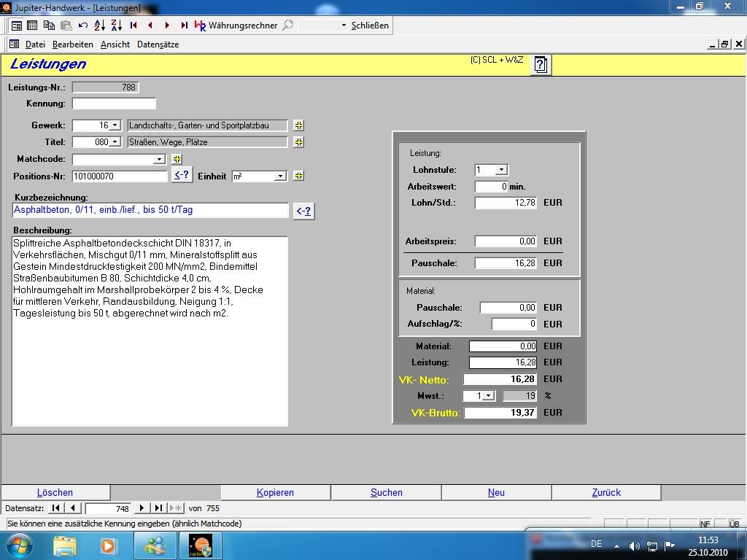Expand the Einheit m² dropdown
This screenshot has width=747, height=560.
click(x=280, y=176)
